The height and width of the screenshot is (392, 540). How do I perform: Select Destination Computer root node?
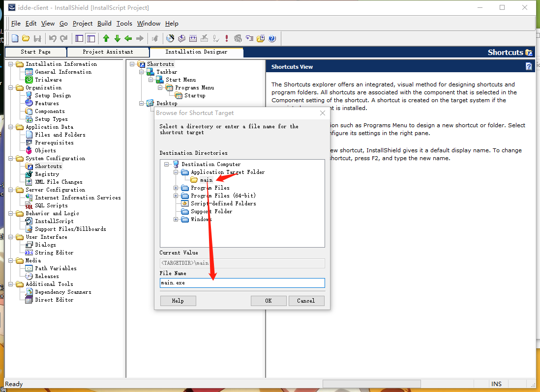211,165
